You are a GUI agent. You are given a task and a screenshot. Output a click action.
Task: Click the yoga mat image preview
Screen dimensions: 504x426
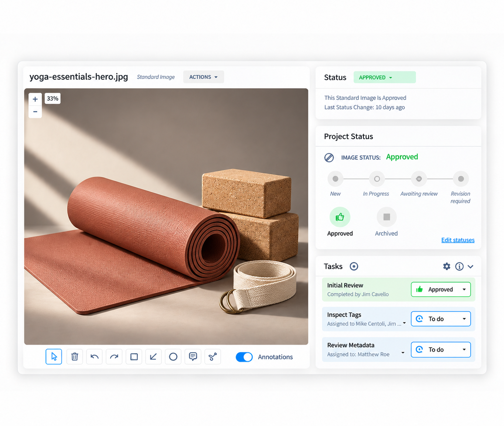pos(166,217)
